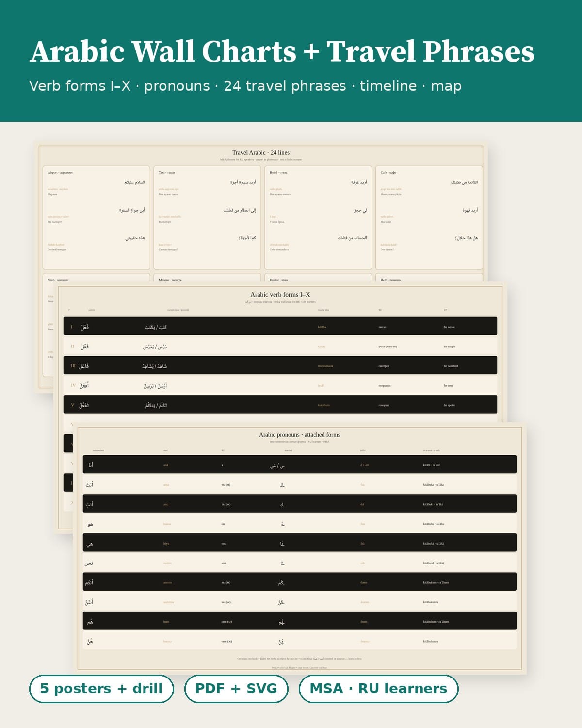Image resolution: width=582 pixels, height=728 pixels.
Task: Select verb form I row 'he wrote'
Action: [x=280, y=326]
